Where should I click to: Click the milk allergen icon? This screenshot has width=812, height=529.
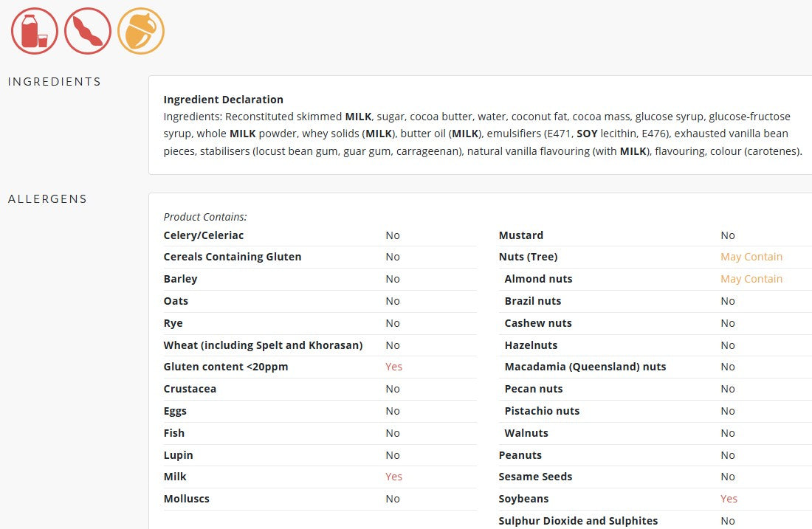35,31
